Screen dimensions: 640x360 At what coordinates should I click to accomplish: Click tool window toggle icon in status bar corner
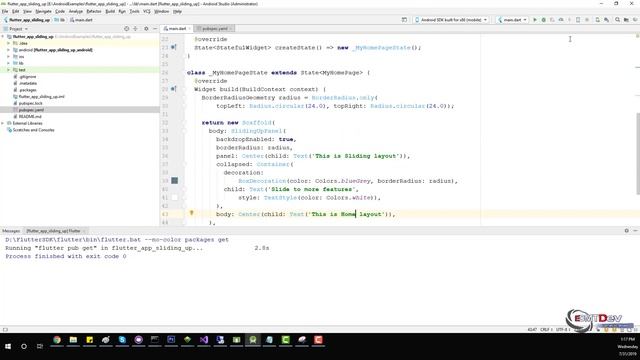(5, 329)
